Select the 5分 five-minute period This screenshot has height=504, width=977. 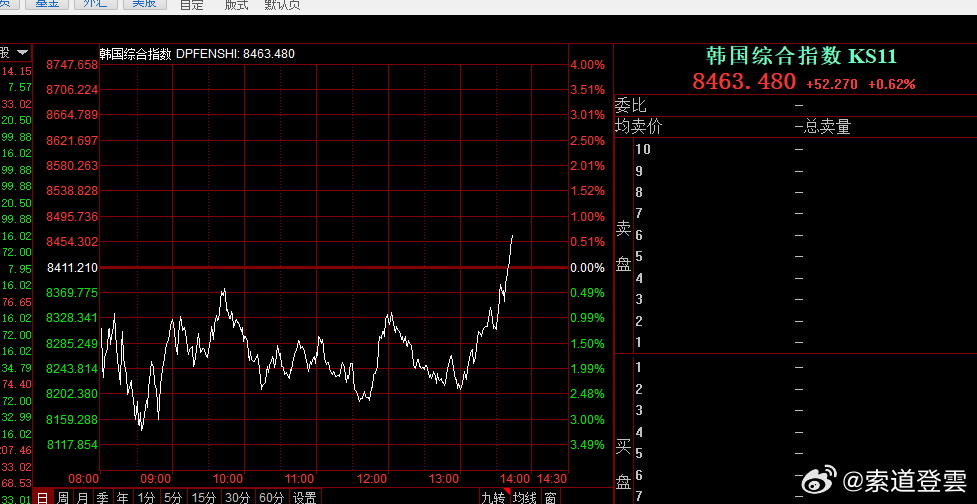173,497
